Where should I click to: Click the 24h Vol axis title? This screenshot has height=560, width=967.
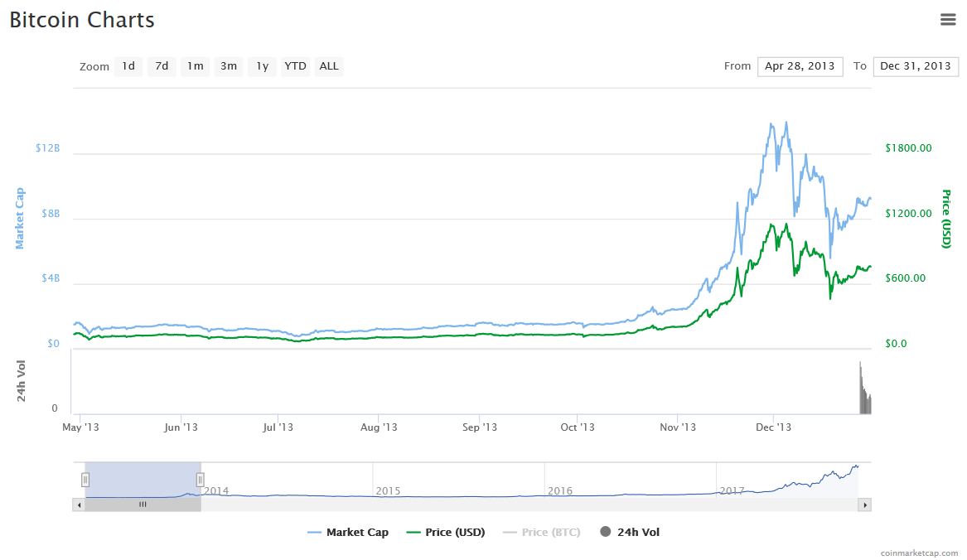tap(21, 381)
